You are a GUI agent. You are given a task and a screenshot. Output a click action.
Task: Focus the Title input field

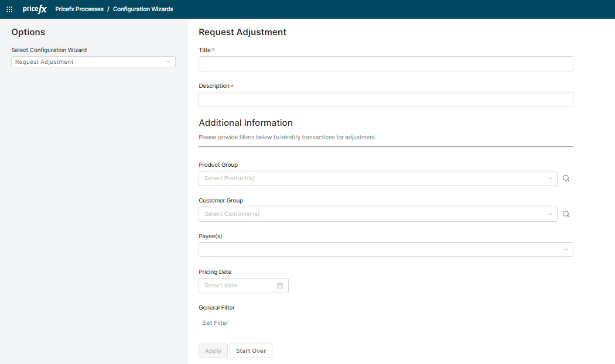coord(385,64)
